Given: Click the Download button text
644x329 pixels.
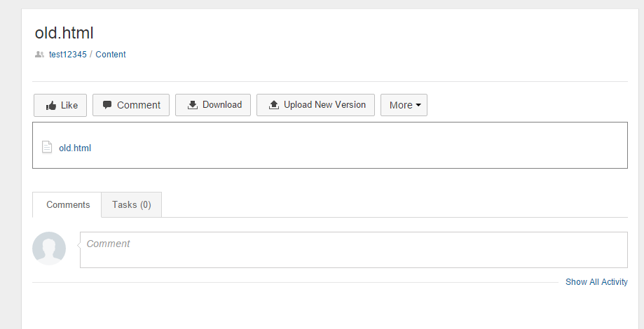Looking at the screenshot, I should (x=221, y=104).
